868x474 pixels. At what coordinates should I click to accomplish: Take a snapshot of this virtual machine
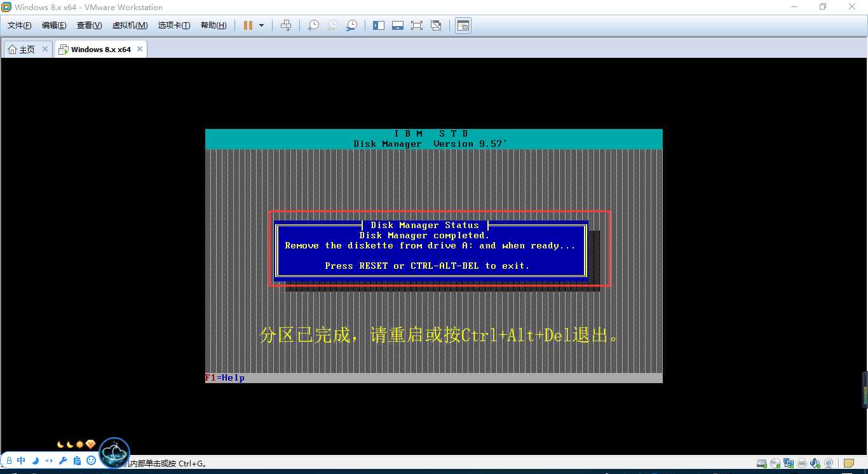click(x=313, y=25)
